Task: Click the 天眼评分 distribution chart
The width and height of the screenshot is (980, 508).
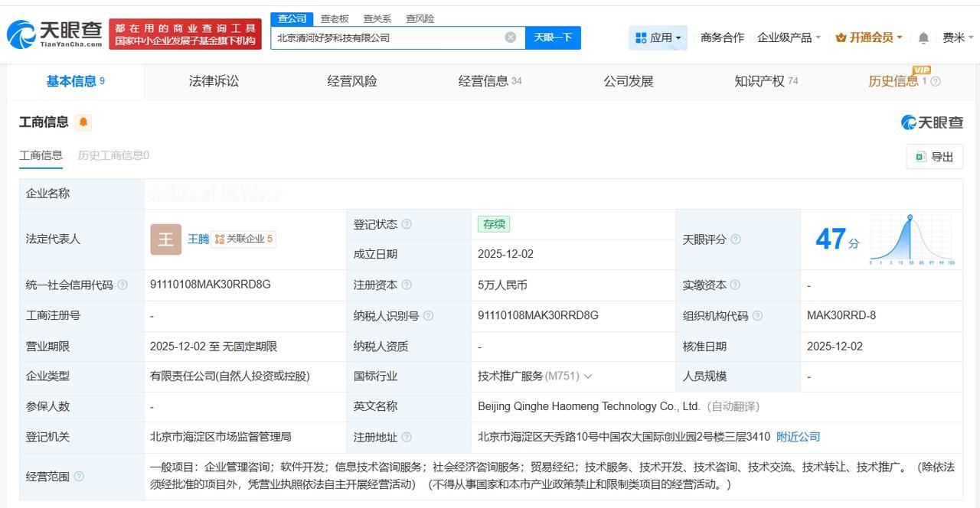Action: click(x=911, y=239)
